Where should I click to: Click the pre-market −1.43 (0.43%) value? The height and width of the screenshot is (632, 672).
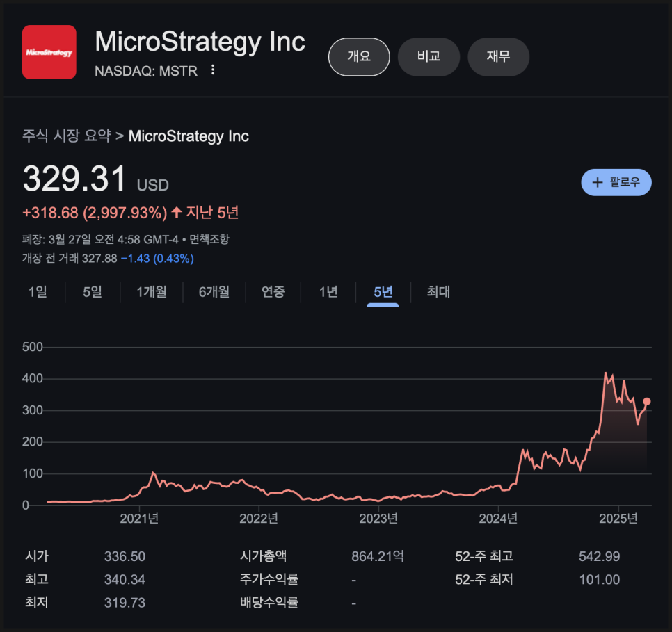coord(157,259)
